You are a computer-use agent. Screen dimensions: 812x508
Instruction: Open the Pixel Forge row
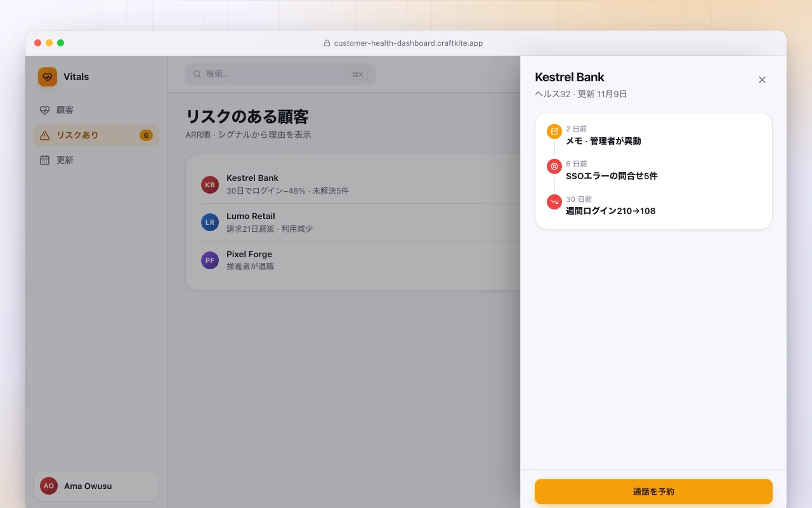click(x=360, y=260)
